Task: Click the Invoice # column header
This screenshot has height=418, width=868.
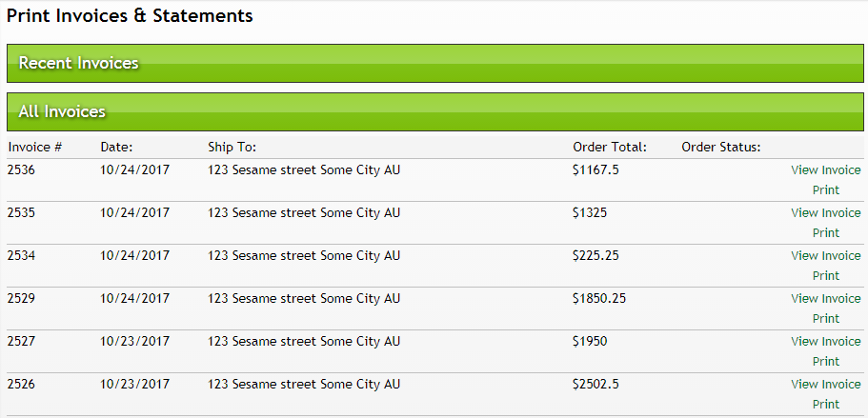Action: (34, 147)
